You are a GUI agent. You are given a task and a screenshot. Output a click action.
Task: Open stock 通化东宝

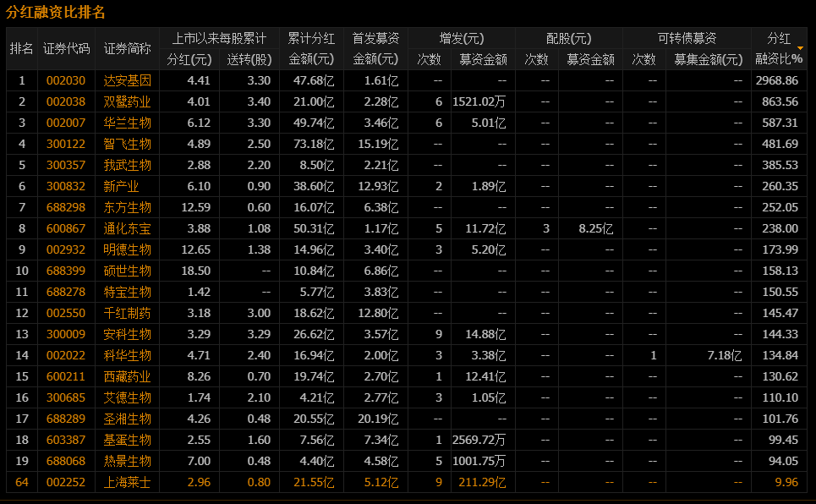pos(127,228)
